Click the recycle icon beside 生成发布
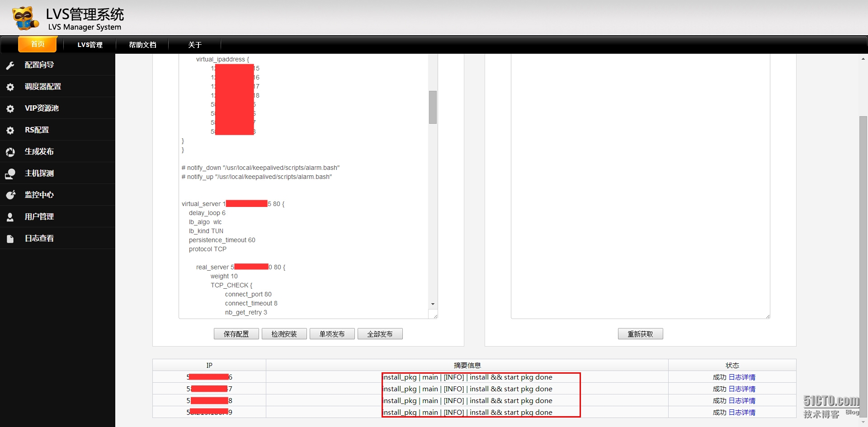Image resolution: width=868 pixels, height=427 pixels. point(10,152)
